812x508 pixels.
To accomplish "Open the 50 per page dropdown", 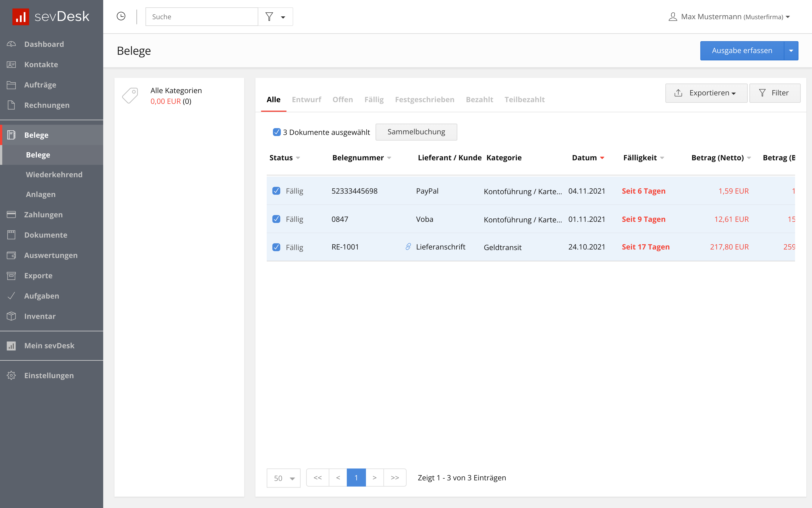I will coord(283,478).
